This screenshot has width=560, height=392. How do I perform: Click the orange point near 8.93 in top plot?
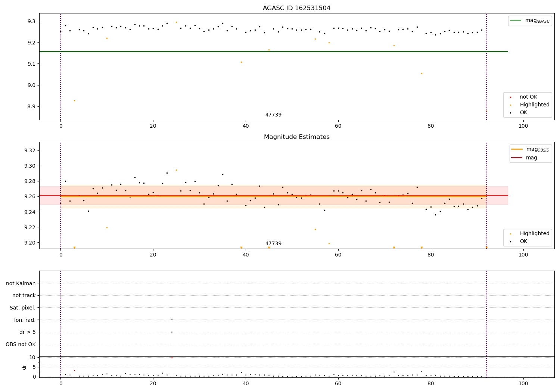[x=74, y=100]
